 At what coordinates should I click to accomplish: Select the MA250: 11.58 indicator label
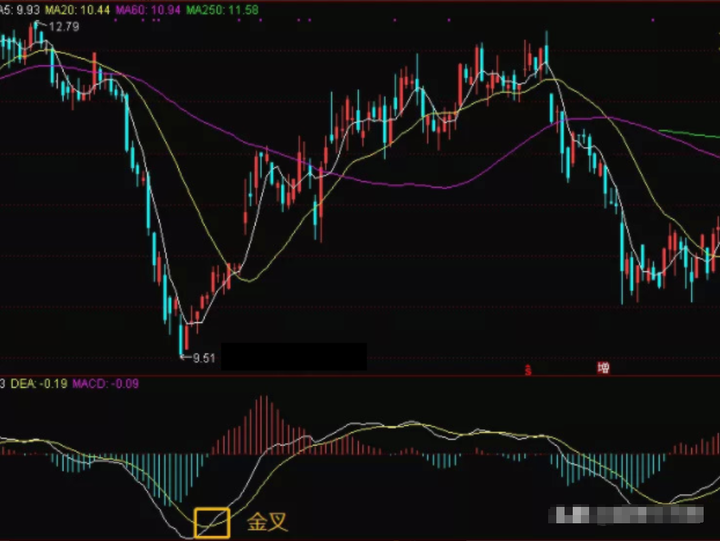click(x=222, y=10)
